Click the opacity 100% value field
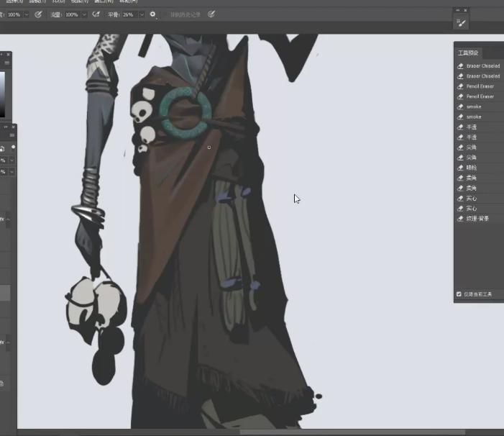The height and width of the screenshot is (436, 504). (14, 15)
